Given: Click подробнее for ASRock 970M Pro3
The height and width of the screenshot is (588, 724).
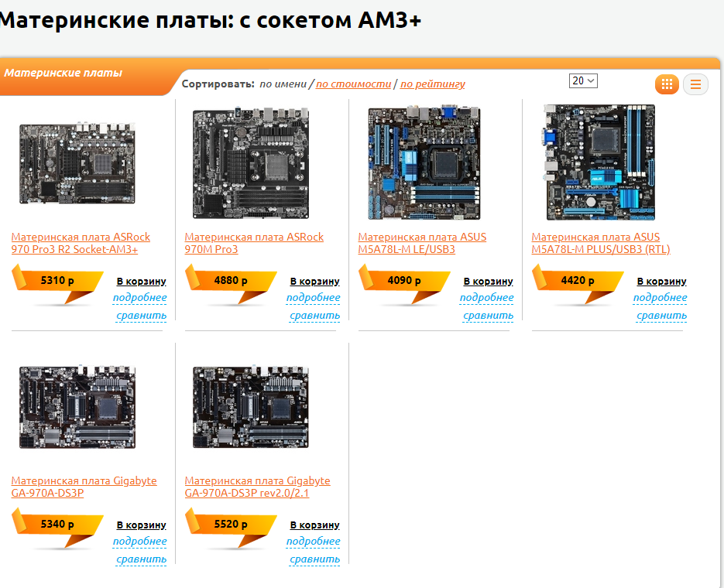Looking at the screenshot, I should tap(313, 298).
